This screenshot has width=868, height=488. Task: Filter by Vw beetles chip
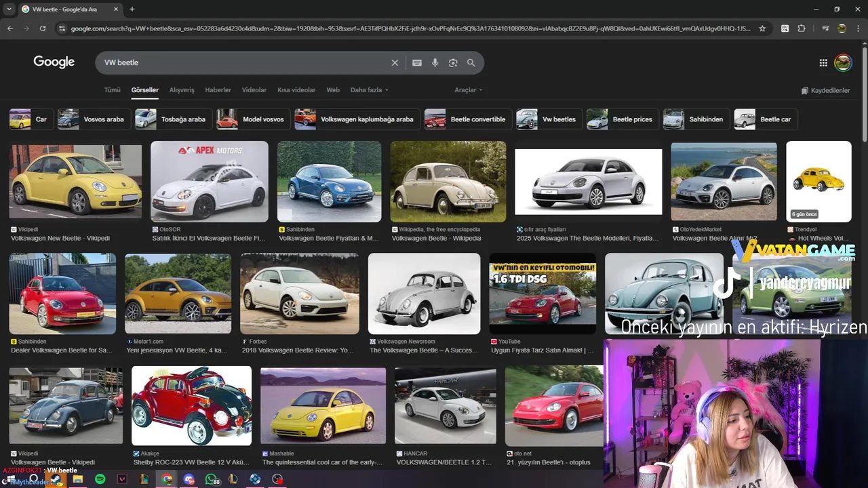click(x=549, y=119)
